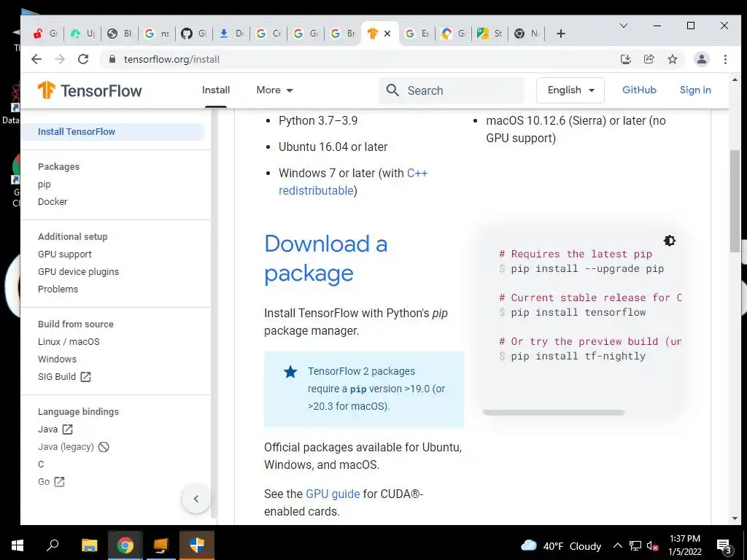747x560 pixels.
Task: Open Windows build from source page
Action: pyautogui.click(x=57, y=359)
